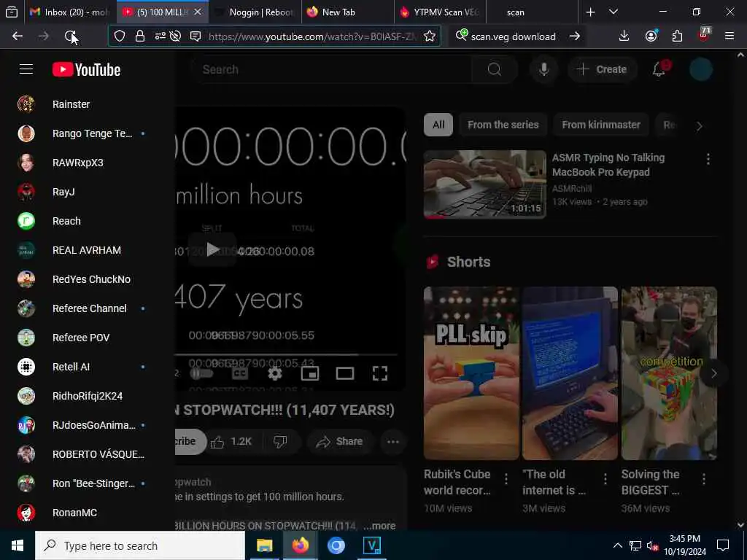Switch to the Noggin Reboot tab

(x=255, y=12)
